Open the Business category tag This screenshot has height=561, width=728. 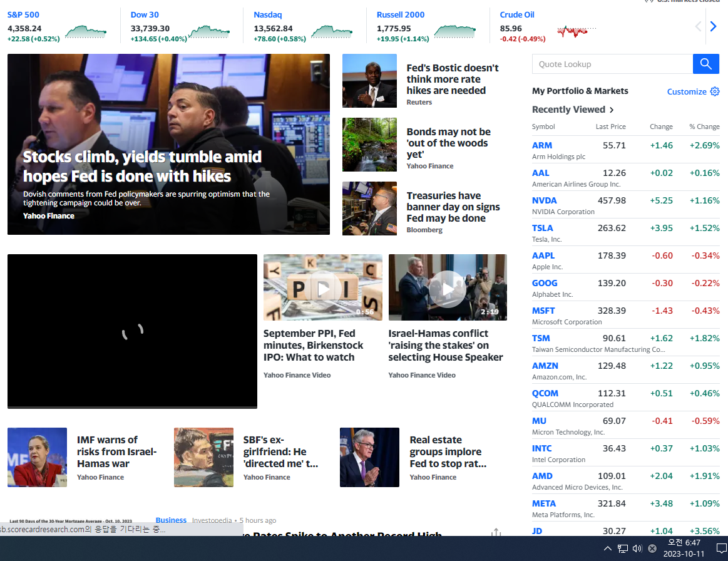pyautogui.click(x=171, y=520)
